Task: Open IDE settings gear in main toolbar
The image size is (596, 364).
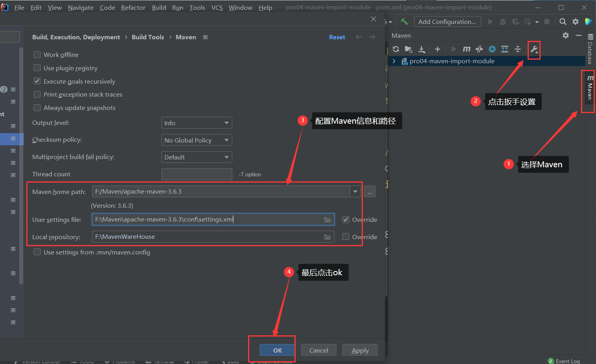Action: click(x=576, y=22)
